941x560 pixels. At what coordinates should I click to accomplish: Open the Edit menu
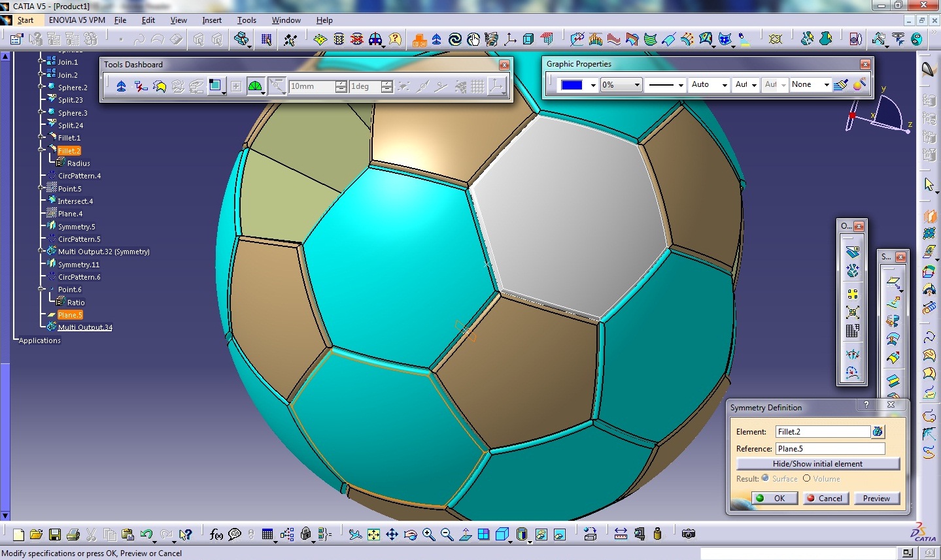click(148, 20)
